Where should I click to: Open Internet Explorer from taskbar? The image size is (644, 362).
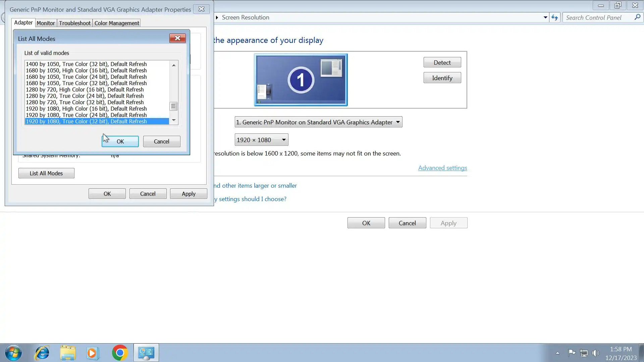pyautogui.click(x=42, y=353)
